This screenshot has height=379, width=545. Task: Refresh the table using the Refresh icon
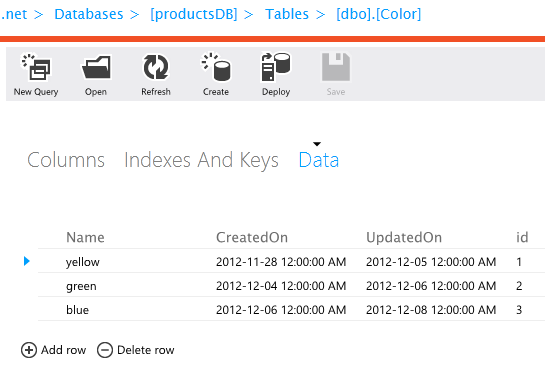click(x=156, y=67)
